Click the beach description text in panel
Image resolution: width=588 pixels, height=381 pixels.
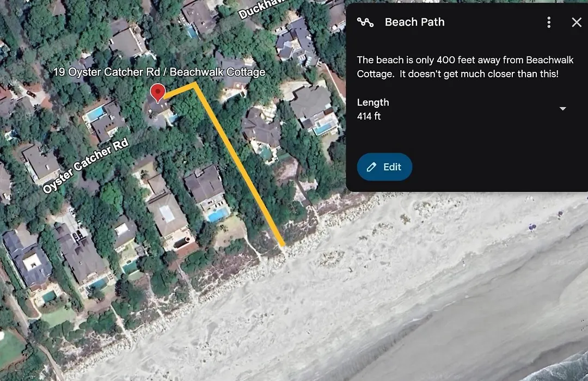465,67
